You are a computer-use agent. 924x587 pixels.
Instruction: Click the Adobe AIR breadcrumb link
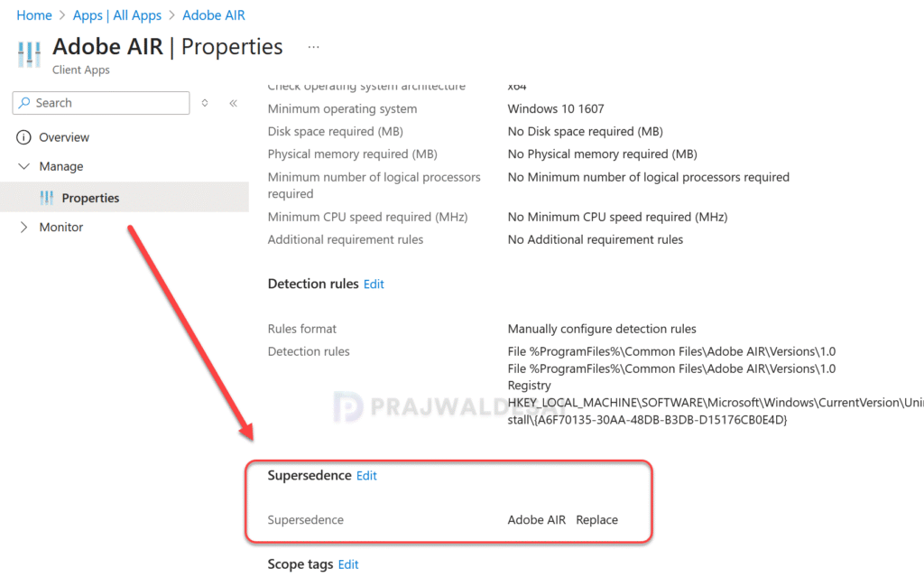(213, 15)
